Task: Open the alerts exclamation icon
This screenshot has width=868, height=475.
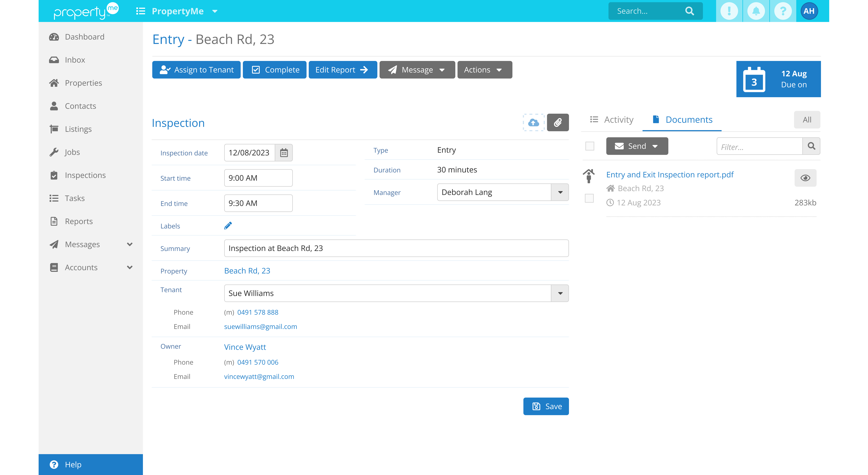Action: click(729, 11)
